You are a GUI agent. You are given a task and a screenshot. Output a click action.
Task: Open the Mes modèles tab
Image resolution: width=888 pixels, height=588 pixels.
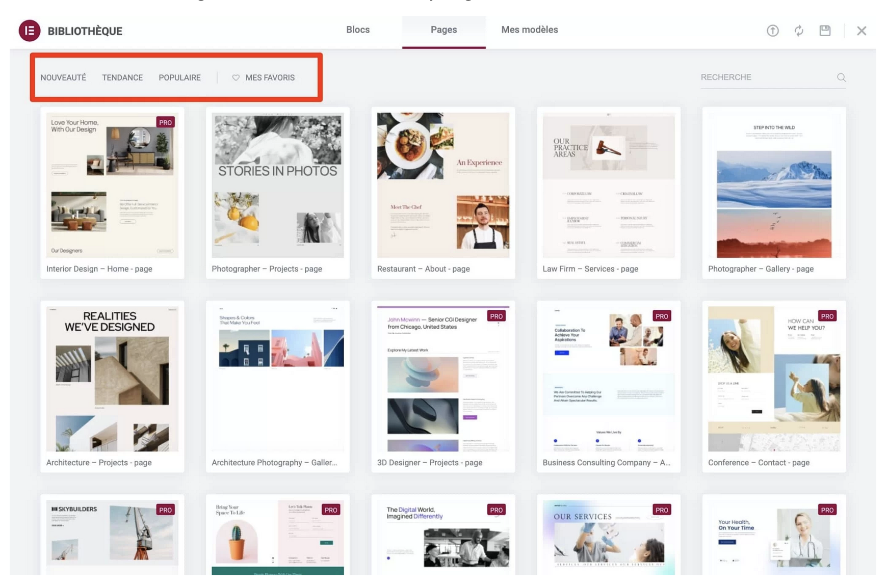[529, 30]
